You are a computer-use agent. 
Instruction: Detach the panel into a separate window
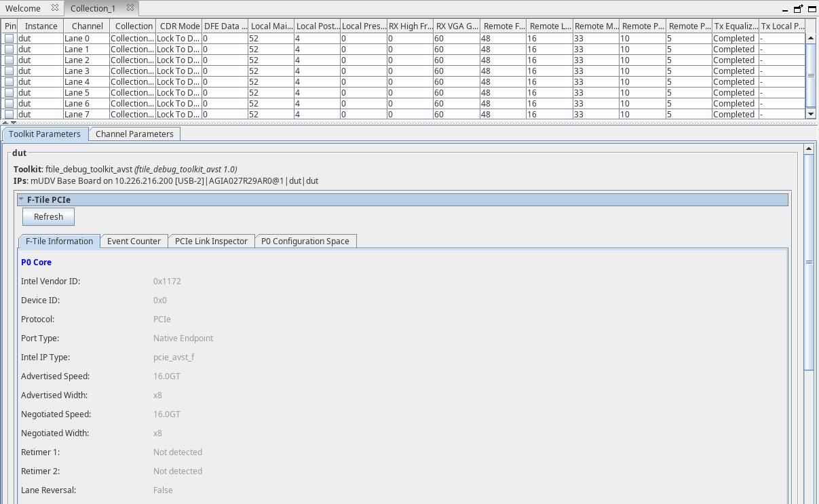(798, 9)
